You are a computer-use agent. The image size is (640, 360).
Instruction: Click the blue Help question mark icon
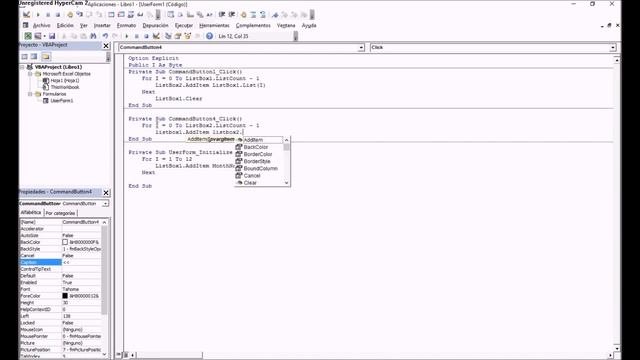click(x=209, y=36)
